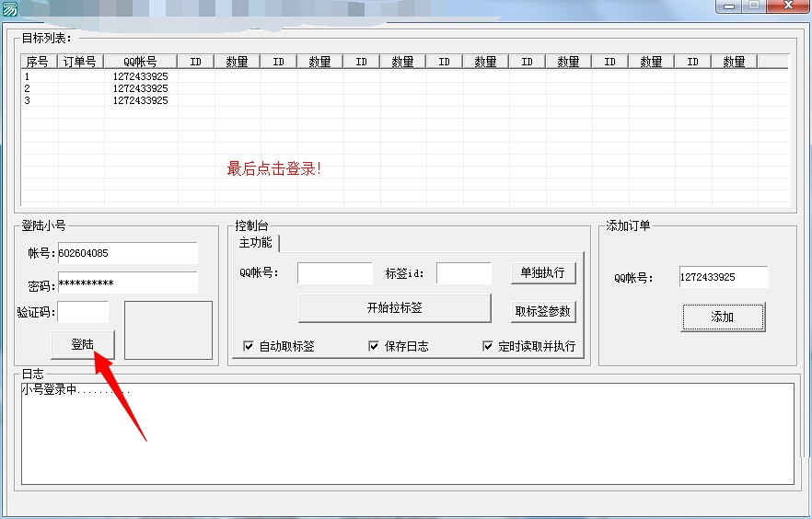The image size is (812, 519).
Task: Focus the 密码 password field
Action: pos(127,283)
